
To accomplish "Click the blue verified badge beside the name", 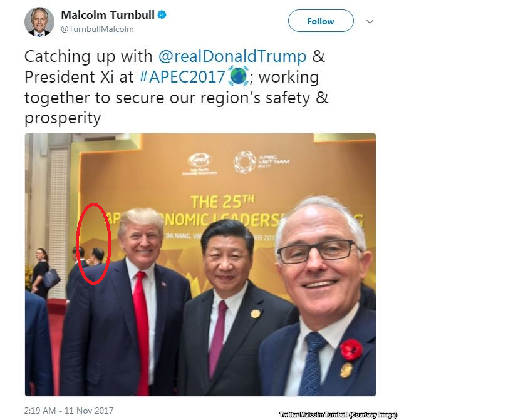I will point(162,14).
